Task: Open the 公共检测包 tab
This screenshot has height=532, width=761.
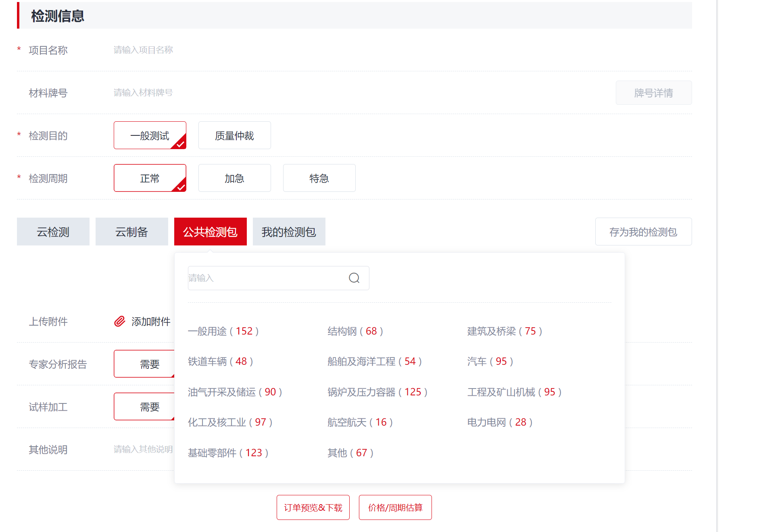Action: (211, 232)
